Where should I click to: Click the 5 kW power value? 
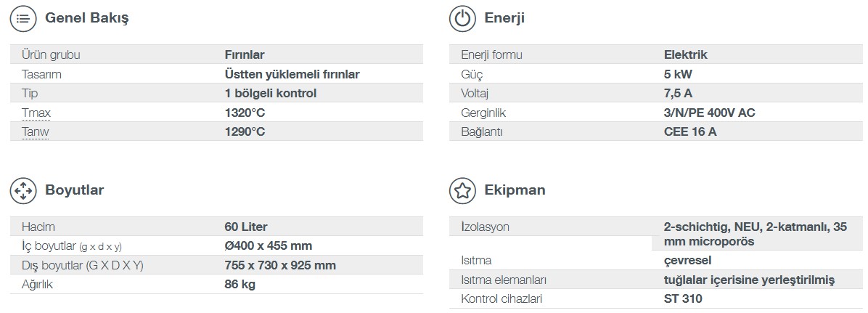[678, 74]
